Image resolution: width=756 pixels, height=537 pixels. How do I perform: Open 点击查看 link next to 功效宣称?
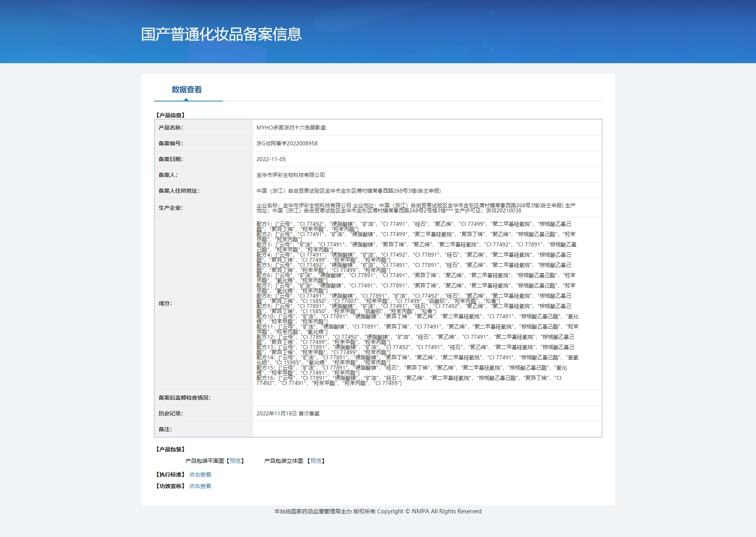pos(200,486)
